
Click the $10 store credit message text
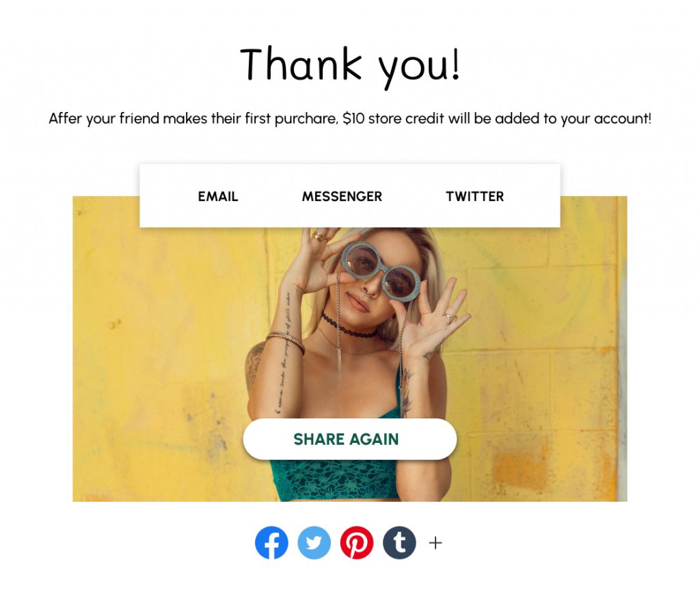coord(350,119)
